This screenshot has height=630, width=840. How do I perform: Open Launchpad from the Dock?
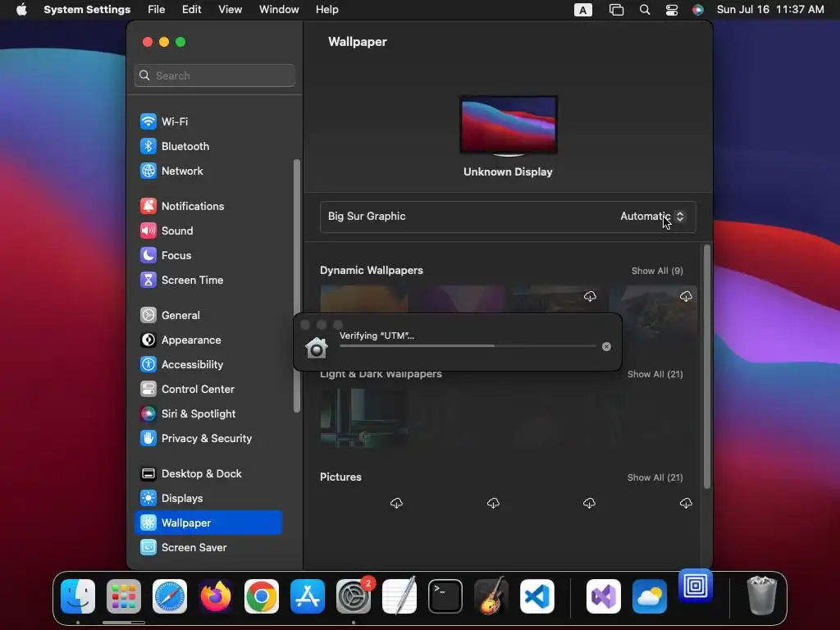124,596
